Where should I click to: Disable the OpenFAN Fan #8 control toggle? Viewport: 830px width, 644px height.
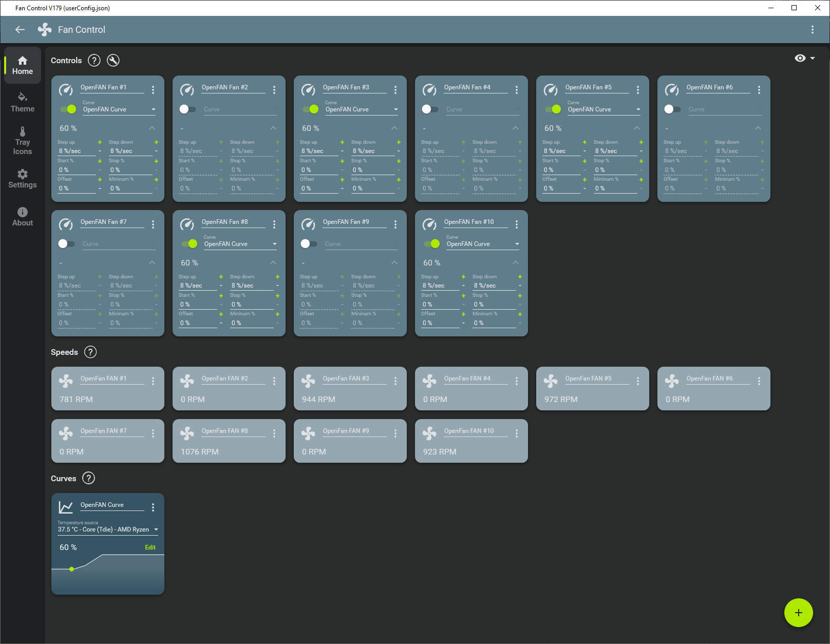tap(190, 243)
